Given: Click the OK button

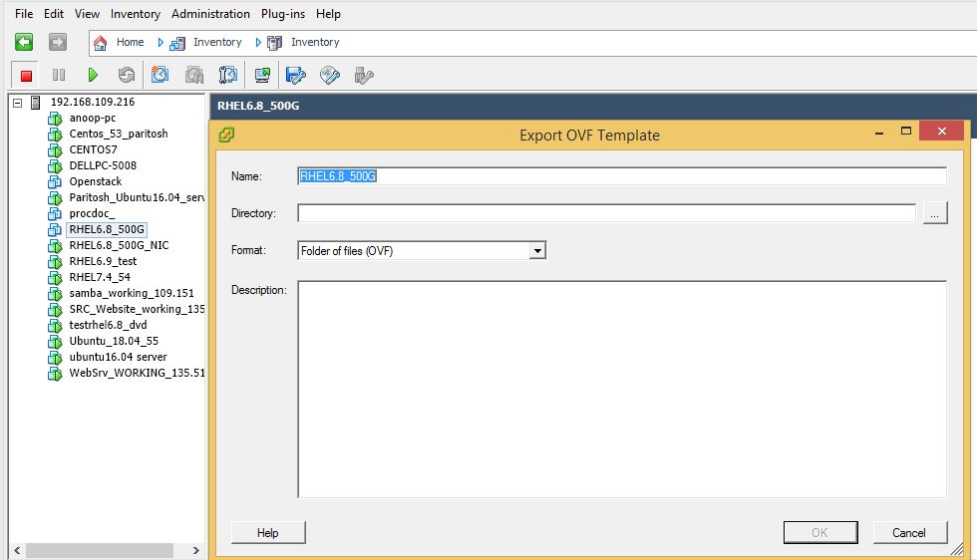Looking at the screenshot, I should tap(819, 532).
